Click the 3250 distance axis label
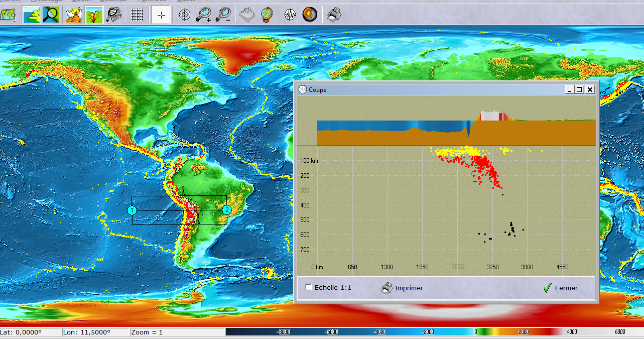Image resolution: width=644 pixels, height=339 pixels. pos(492,267)
